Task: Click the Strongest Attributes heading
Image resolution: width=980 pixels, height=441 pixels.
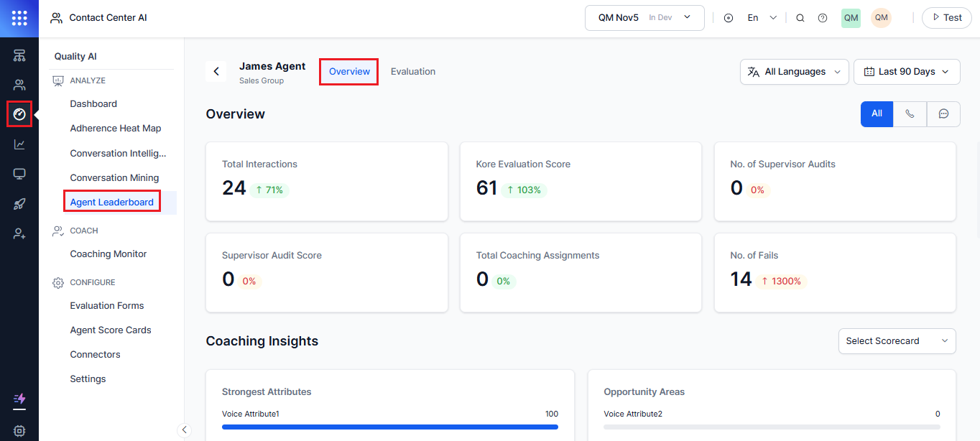Action: [x=267, y=392]
